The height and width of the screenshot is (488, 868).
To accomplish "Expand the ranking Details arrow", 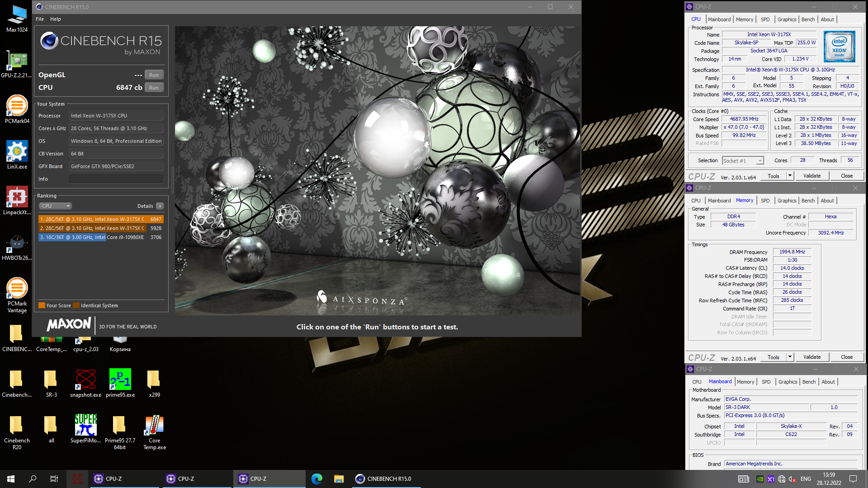I will pyautogui.click(x=160, y=206).
